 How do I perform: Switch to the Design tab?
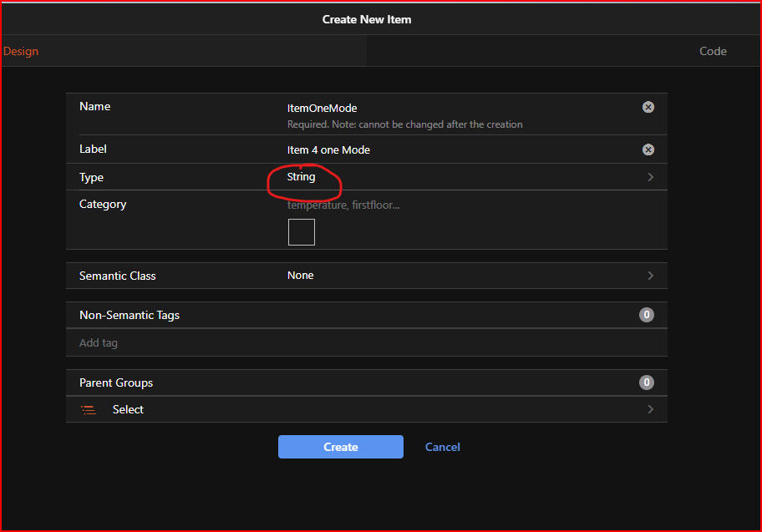tap(21, 51)
